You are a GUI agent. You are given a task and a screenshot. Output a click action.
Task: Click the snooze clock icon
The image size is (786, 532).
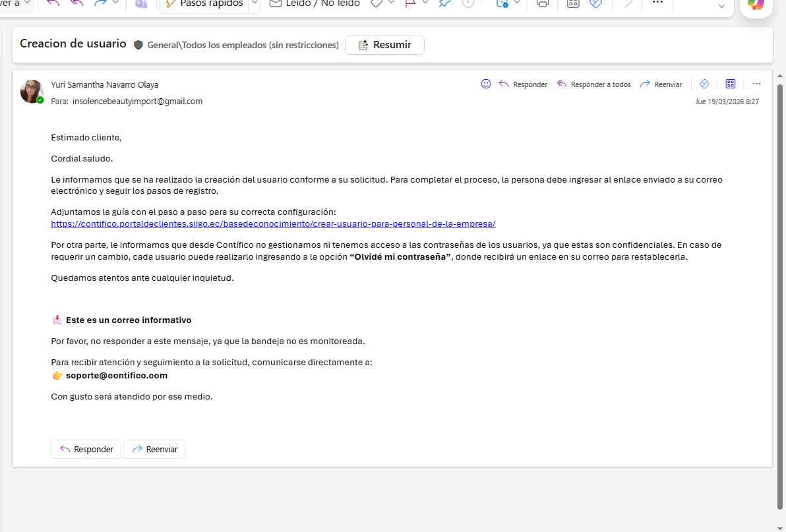pyautogui.click(x=468, y=3)
